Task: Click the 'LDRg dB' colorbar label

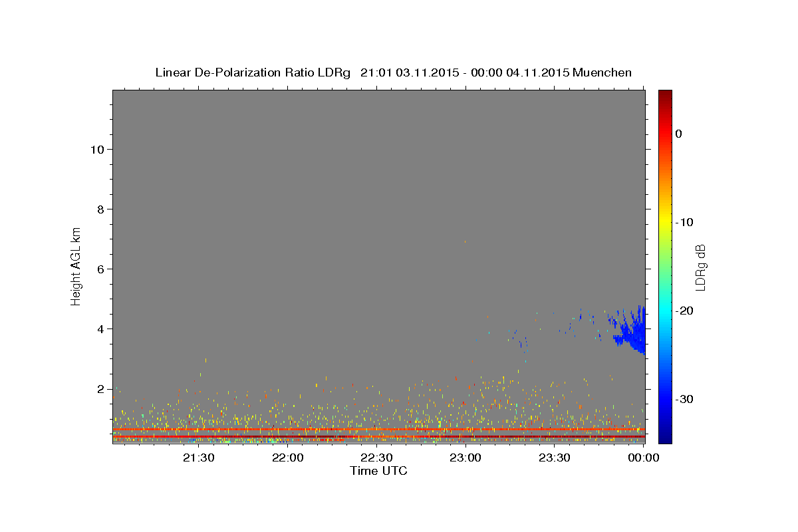Action: coord(700,267)
